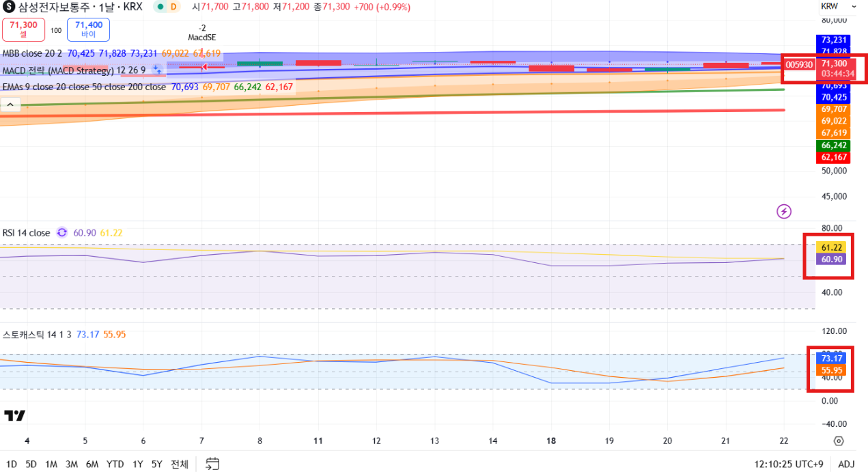Collapse the indicator legend chevron
Viewport: 868px width, 472px height.
(x=11, y=105)
